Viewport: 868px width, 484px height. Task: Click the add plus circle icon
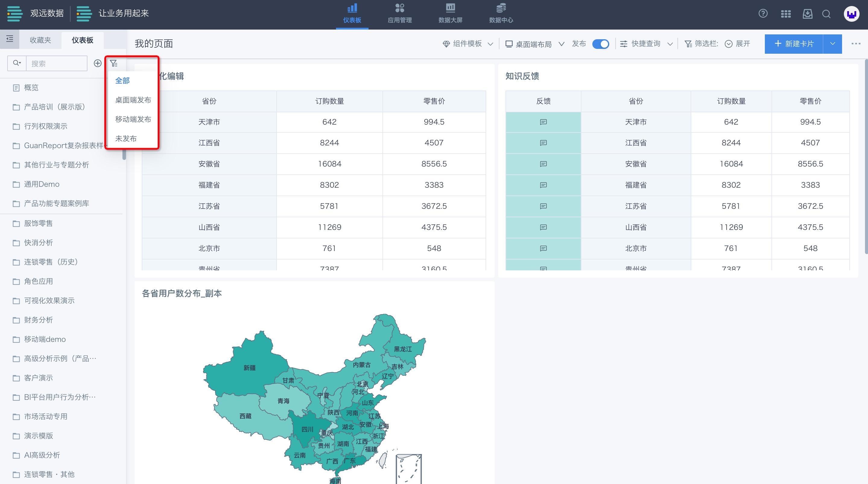(97, 63)
